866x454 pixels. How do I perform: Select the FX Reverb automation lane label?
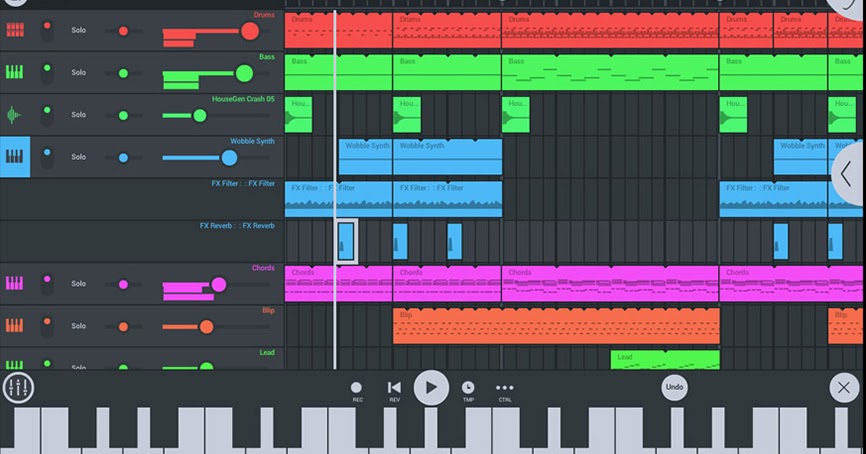tap(237, 225)
